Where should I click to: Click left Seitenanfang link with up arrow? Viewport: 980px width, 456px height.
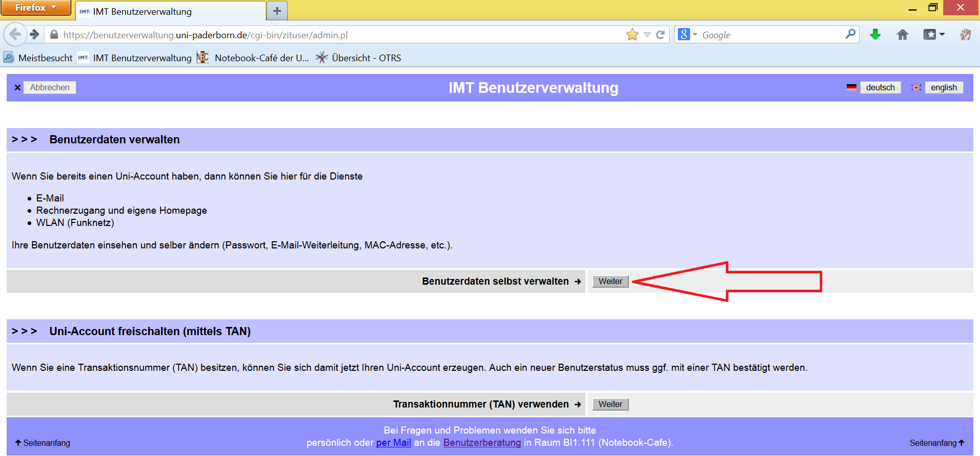[x=42, y=443]
